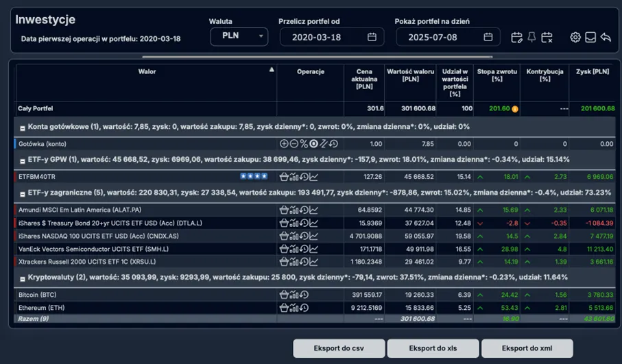The image size is (622, 364).
Task: Click the 2020-03-18 date input field
Action: [332, 37]
